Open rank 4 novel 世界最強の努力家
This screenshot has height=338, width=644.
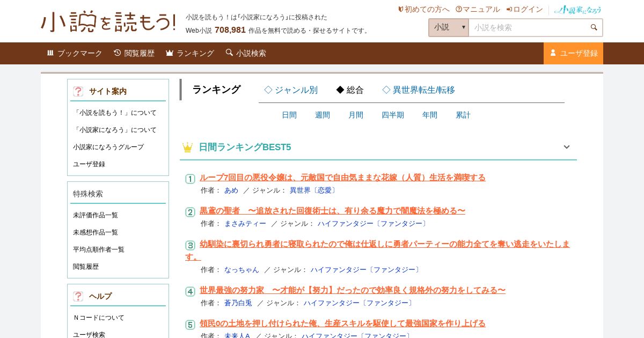pos(353,290)
